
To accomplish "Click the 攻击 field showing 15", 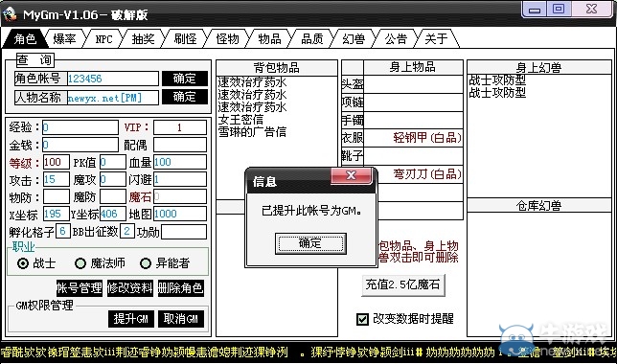I will pos(57,179).
